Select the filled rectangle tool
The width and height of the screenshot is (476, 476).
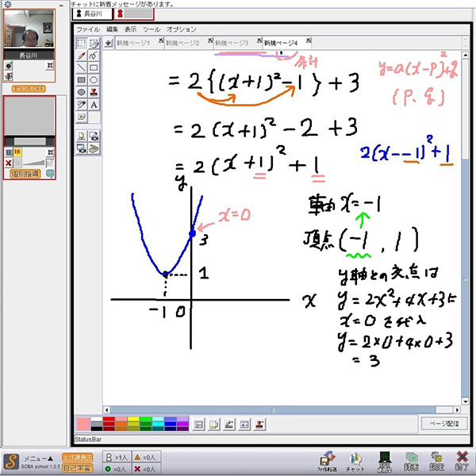point(82,80)
